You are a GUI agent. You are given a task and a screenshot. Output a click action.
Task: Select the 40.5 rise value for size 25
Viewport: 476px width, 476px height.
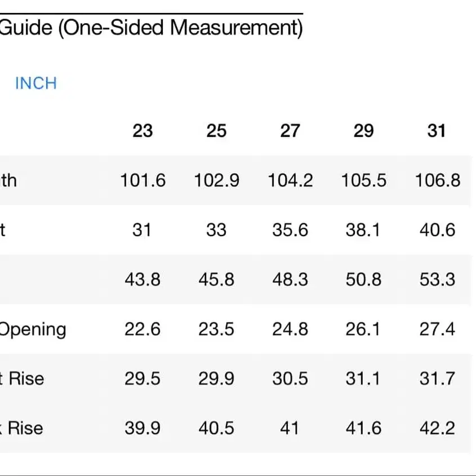216,428
